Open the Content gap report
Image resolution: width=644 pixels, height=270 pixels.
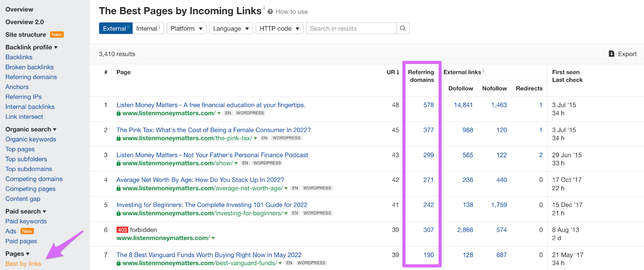coord(23,199)
